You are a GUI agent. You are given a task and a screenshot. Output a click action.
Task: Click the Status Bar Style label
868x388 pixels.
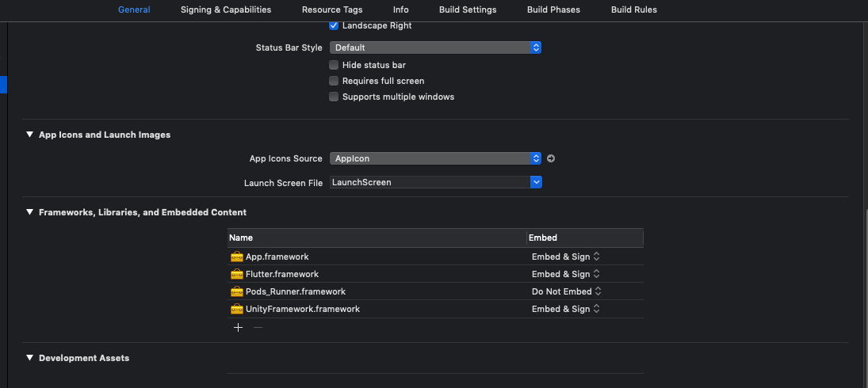[289, 48]
